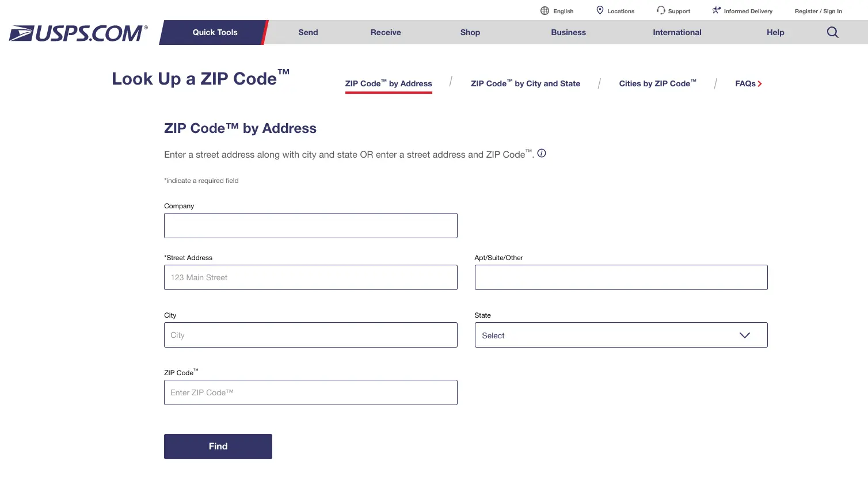Click the Locations pin icon
The height and width of the screenshot is (492, 868).
[x=600, y=10]
